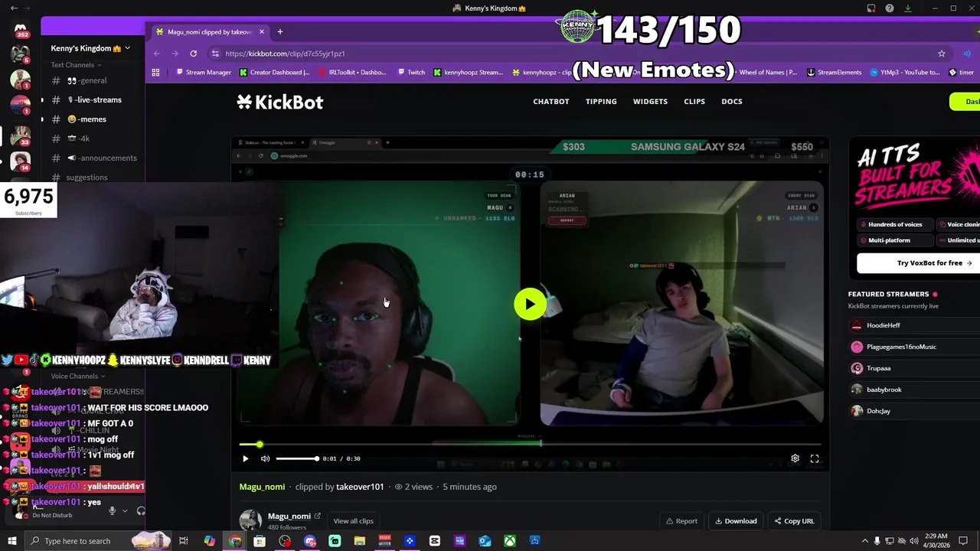Select Plaguegames16noMusic featured streamer
The image size is (980, 551).
coord(901,347)
